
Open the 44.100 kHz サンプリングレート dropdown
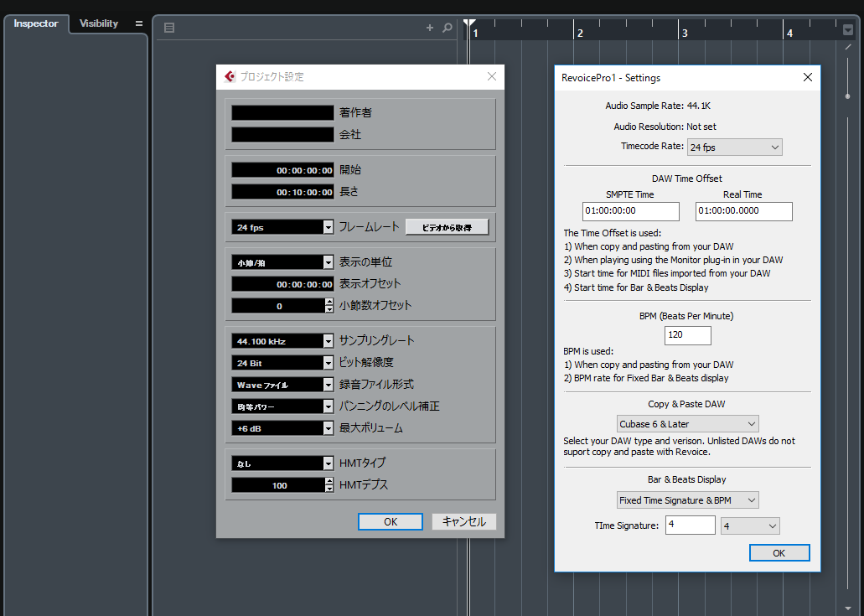tap(282, 341)
